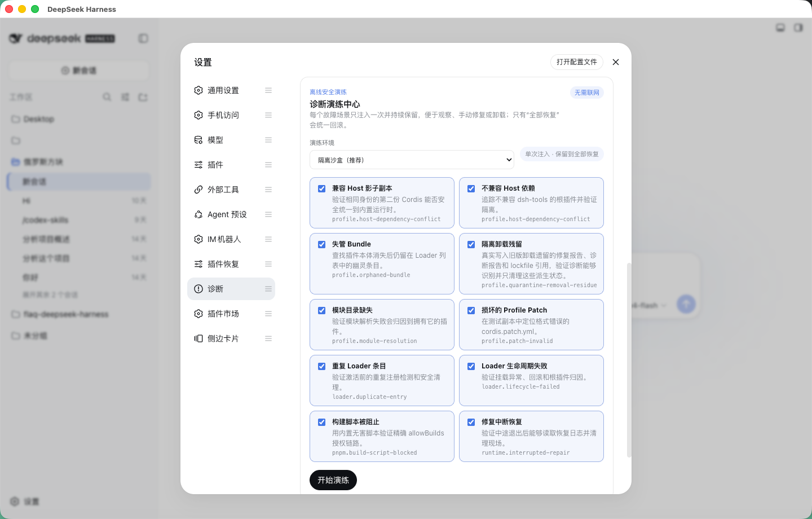Viewport: 812px width, 519px height.
Task: Click 离线安全演练 link text
Action: [328, 92]
